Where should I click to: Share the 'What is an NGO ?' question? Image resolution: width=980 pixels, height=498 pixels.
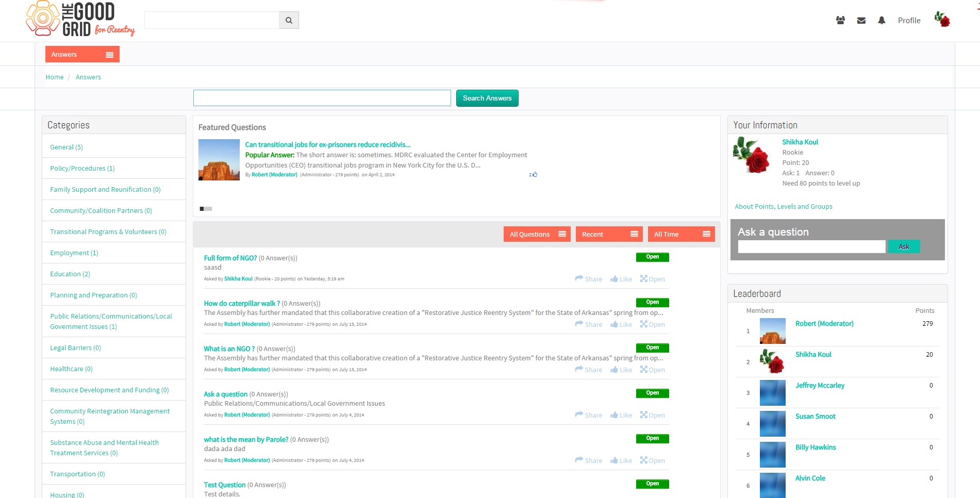pyautogui.click(x=589, y=370)
